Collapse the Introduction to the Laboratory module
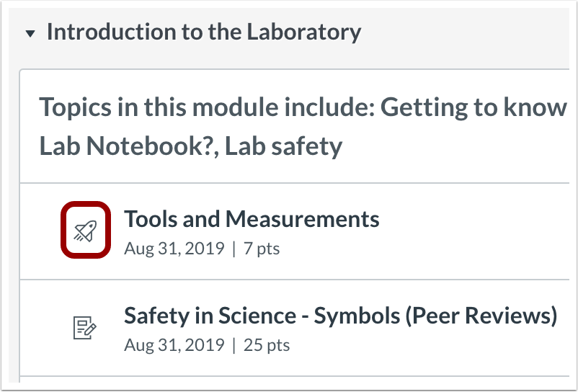Screen dimensions: 578x392 (x=30, y=34)
